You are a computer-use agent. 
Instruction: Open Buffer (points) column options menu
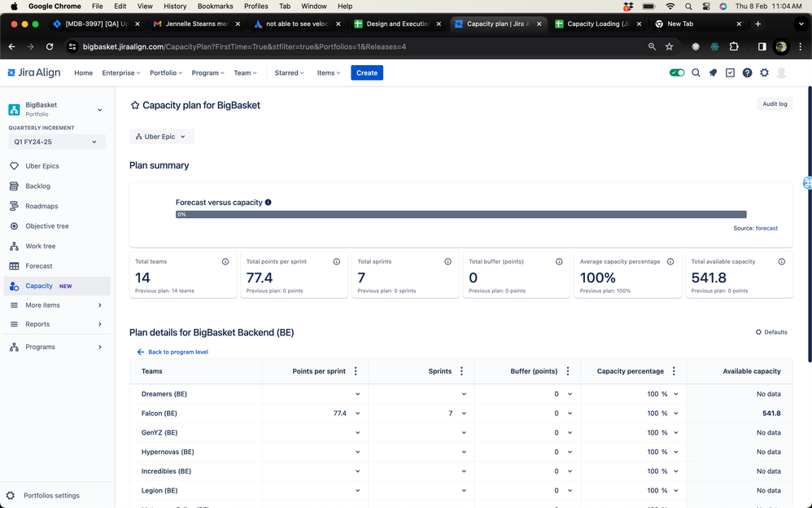tap(568, 371)
